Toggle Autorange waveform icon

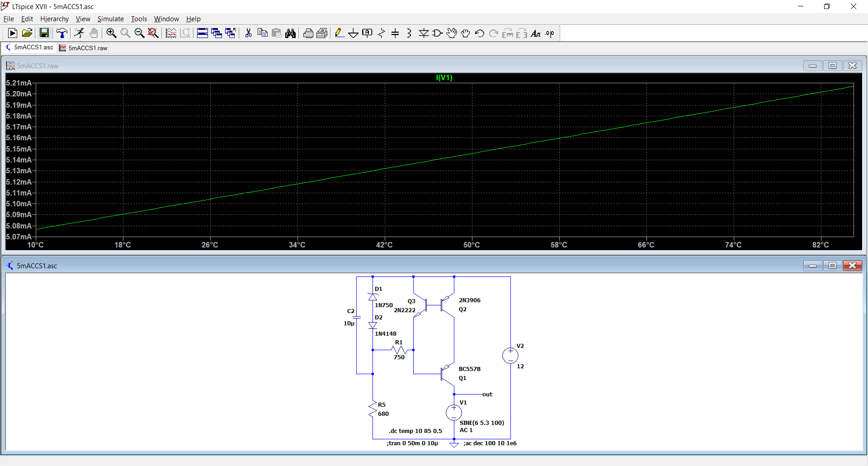click(x=171, y=33)
